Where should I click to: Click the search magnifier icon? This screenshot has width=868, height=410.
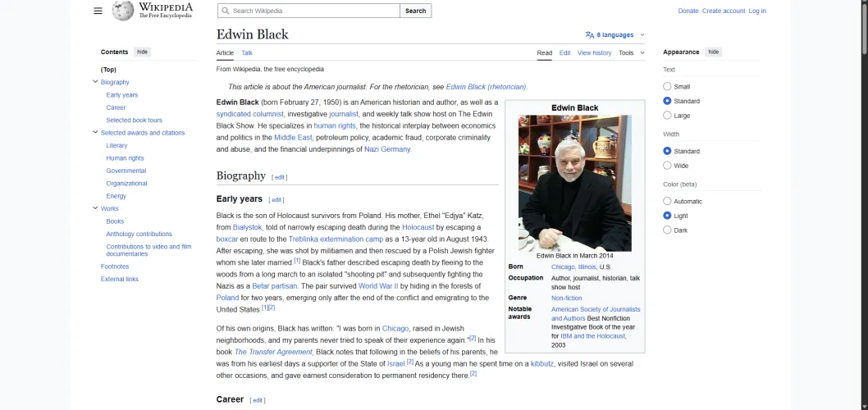(x=224, y=11)
